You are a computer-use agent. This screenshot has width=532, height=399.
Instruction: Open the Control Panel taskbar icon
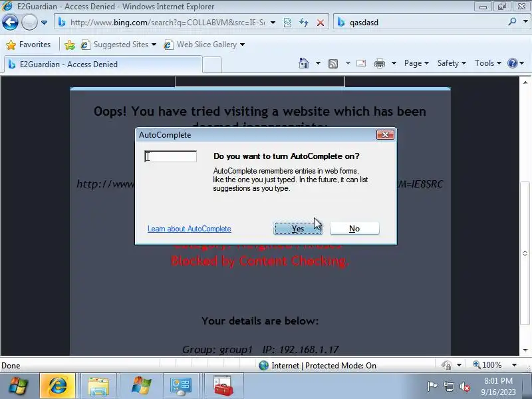[181, 386]
